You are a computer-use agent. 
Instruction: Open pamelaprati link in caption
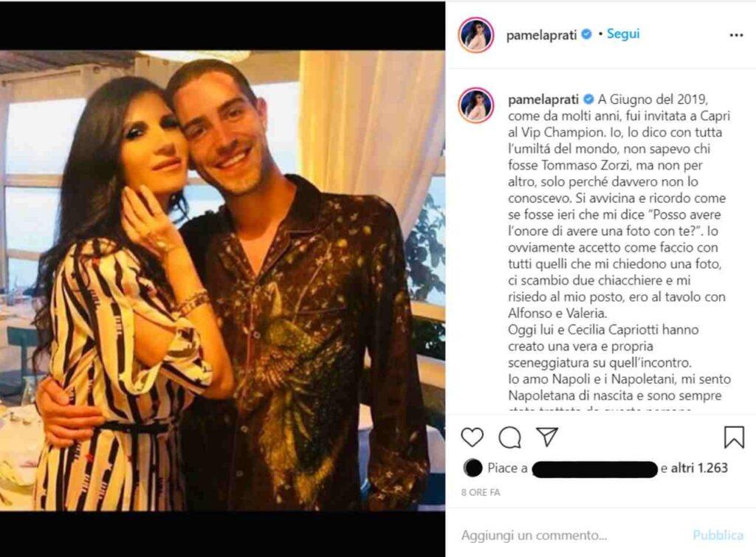(x=543, y=100)
